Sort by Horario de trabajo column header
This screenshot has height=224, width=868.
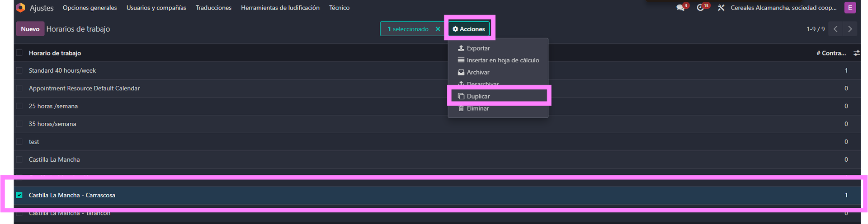click(x=55, y=53)
